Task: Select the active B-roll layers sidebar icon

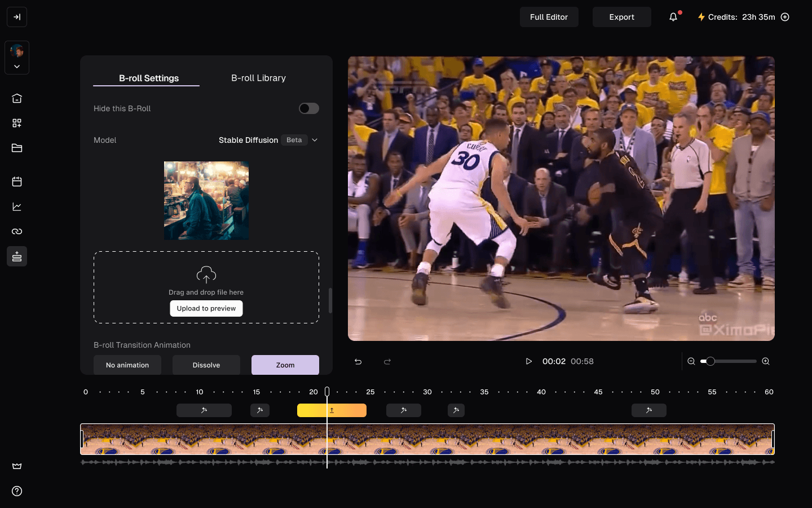Action: [x=17, y=256]
